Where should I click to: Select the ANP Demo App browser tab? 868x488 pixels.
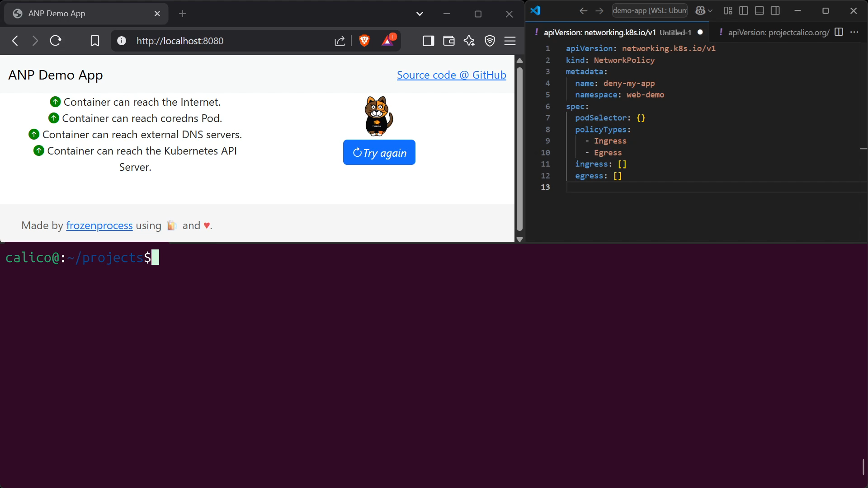tap(86, 14)
